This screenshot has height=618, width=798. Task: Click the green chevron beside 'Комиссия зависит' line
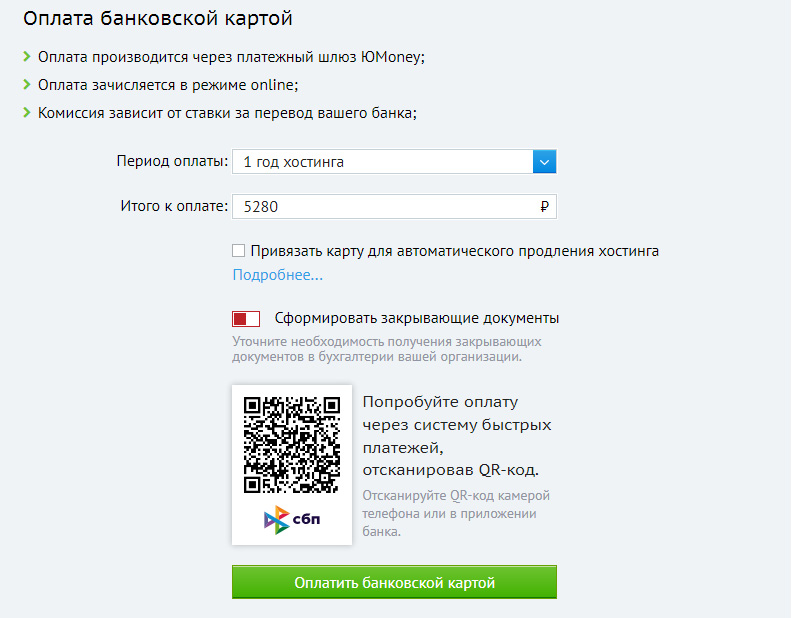[27, 113]
